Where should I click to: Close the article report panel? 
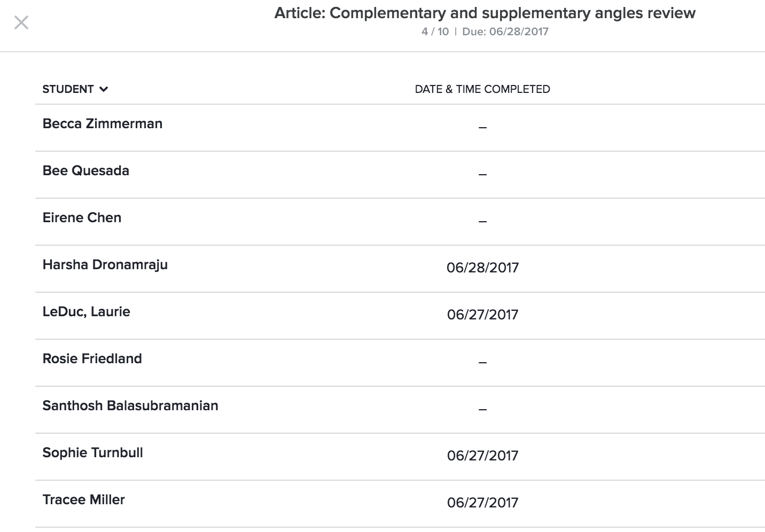pos(21,22)
